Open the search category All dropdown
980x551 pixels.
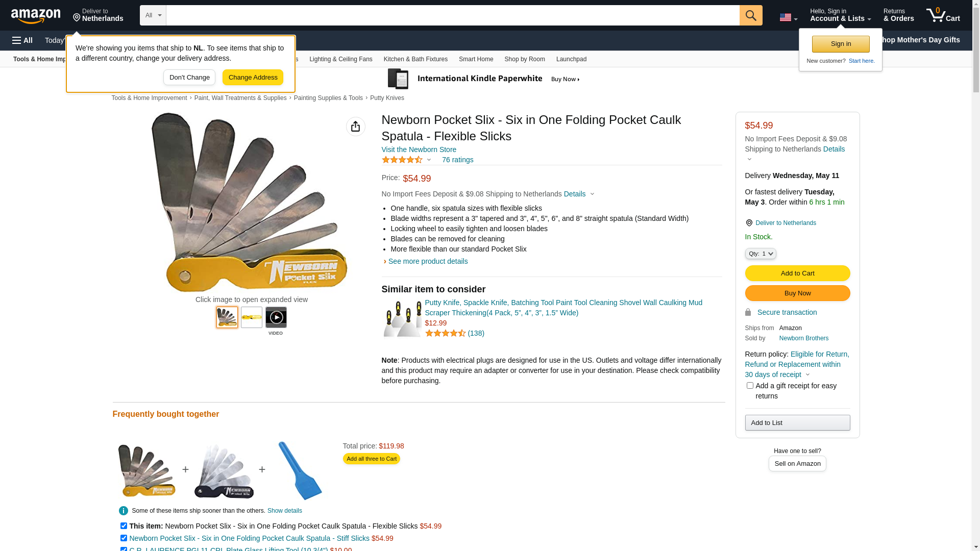coord(153,15)
